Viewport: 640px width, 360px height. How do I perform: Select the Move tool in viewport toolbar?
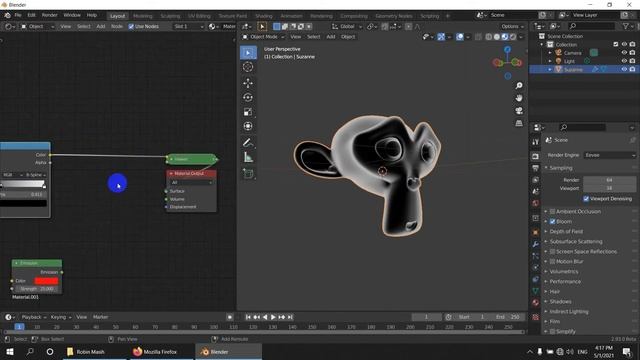248,83
